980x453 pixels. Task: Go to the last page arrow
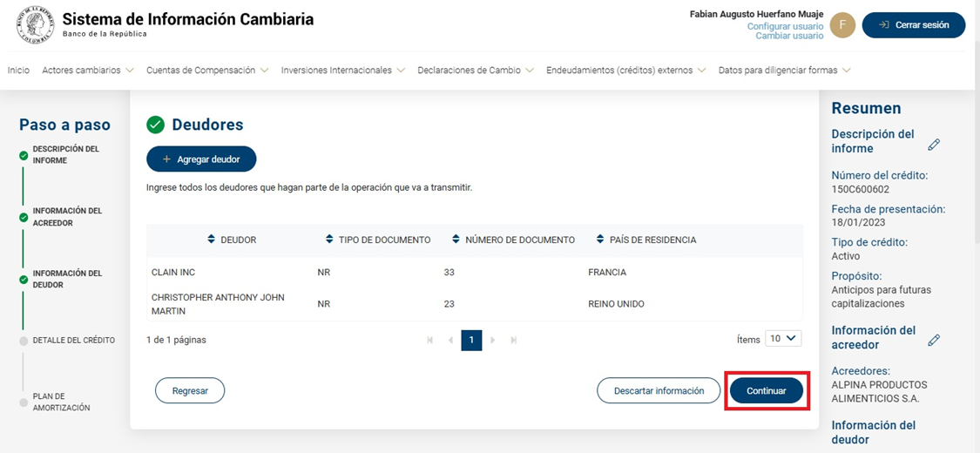coord(514,340)
